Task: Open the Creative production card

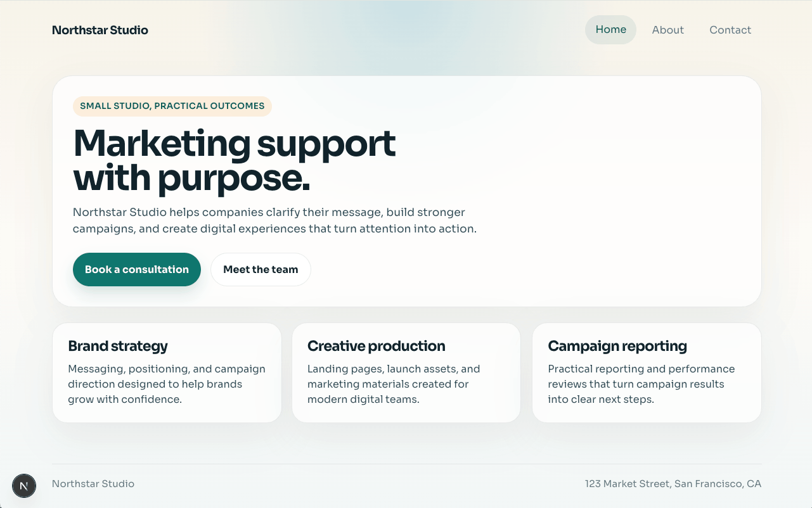Action: click(376, 346)
